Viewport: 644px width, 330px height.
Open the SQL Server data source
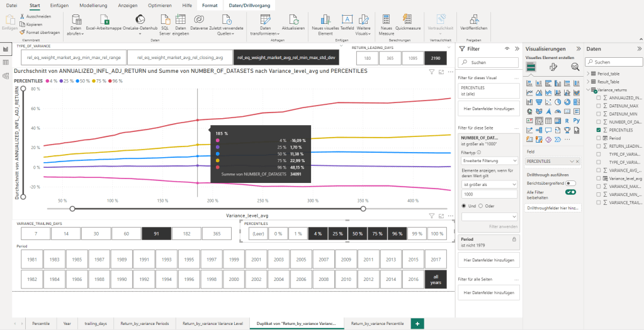click(164, 19)
